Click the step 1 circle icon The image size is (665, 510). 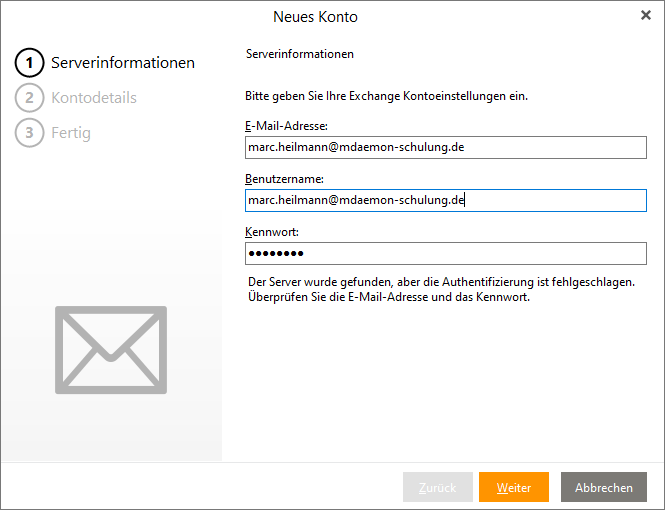[30, 63]
